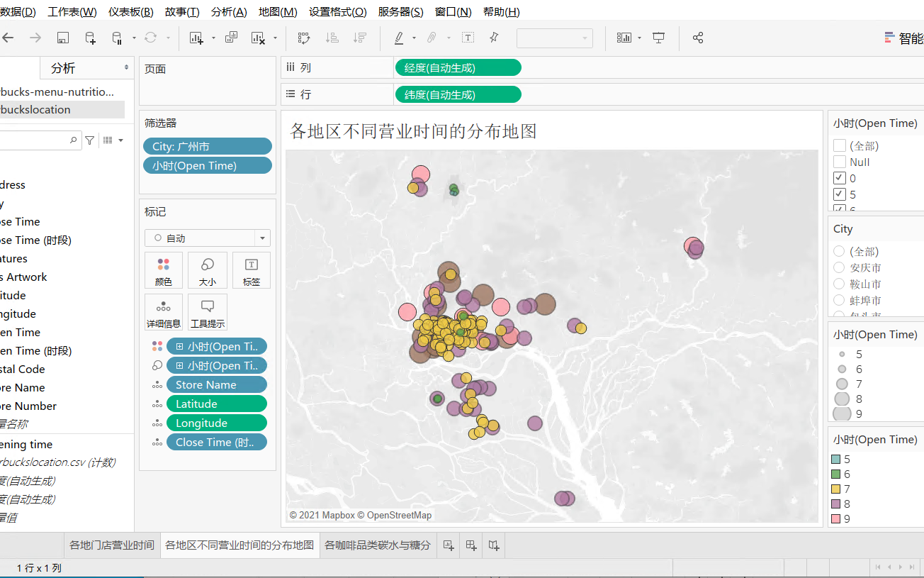924x578 pixels.
Task: Click the 经度(自动生成) pill in the Columns shelf
Action: 458,67
